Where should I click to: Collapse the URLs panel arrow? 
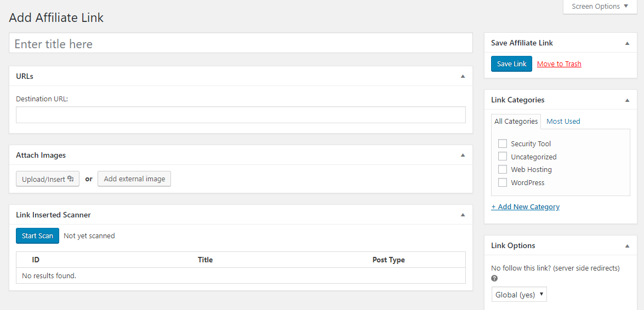[463, 76]
